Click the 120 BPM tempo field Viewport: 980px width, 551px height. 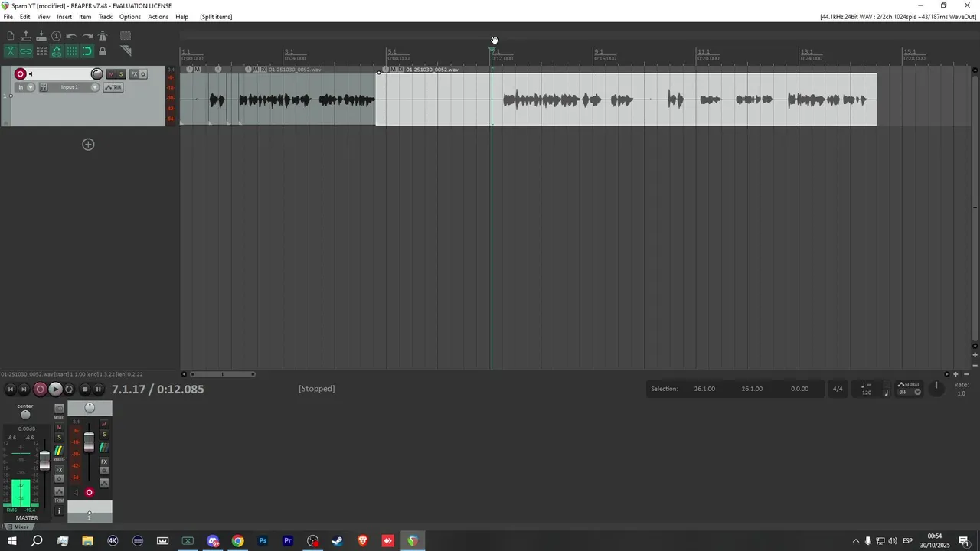[867, 393]
